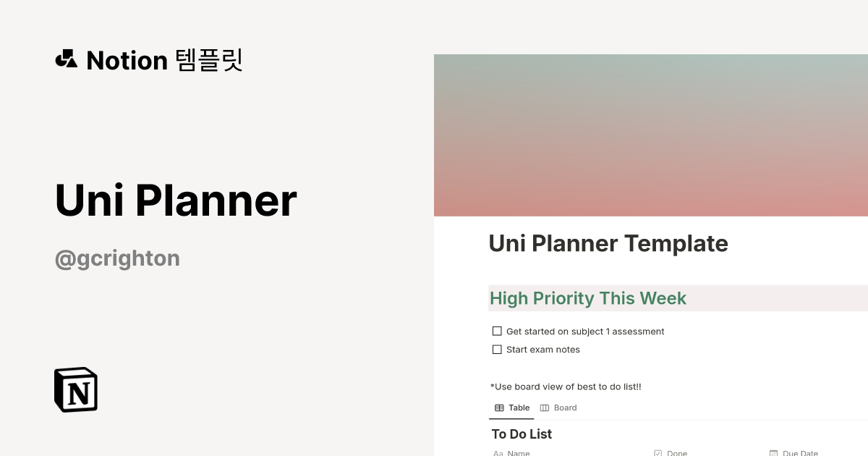The width and height of the screenshot is (868, 456).
Task: Open the @gcrighton creator profile link
Action: 117,258
